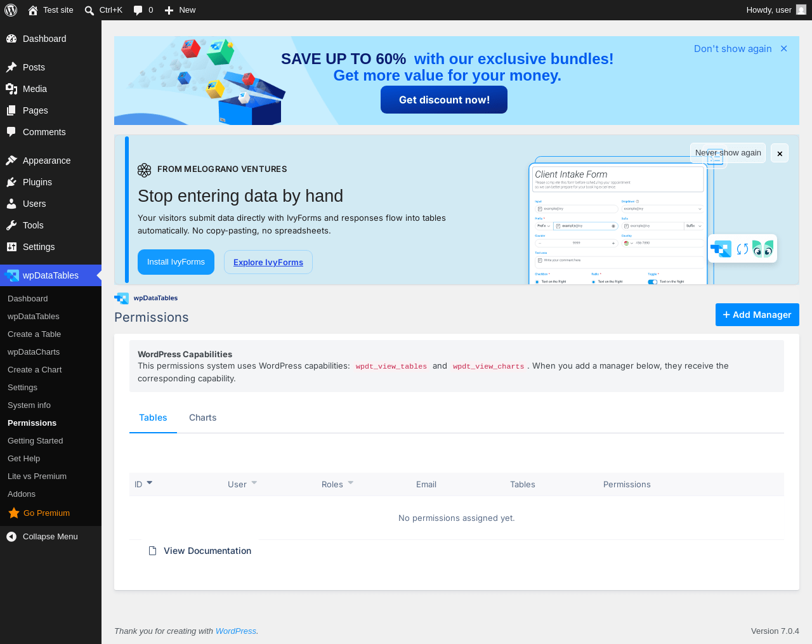
Task: Open the Test site home icon
Action: tap(33, 10)
